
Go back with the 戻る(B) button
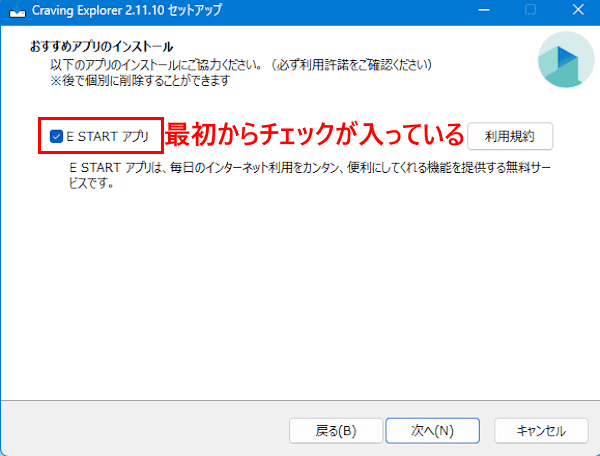[x=336, y=431]
